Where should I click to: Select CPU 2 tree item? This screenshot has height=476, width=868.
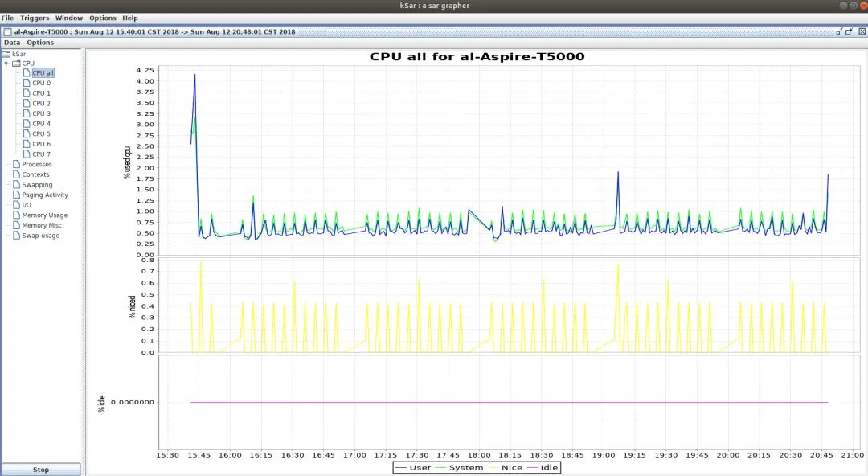point(42,103)
